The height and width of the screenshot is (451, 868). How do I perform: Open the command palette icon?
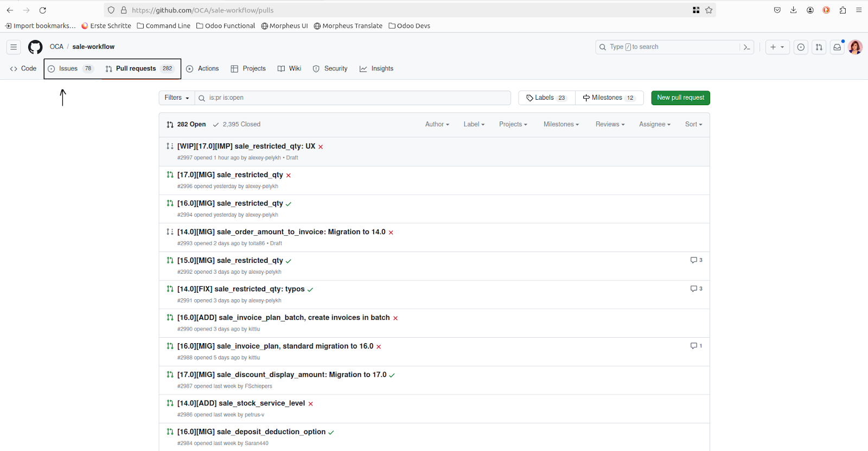pos(746,47)
